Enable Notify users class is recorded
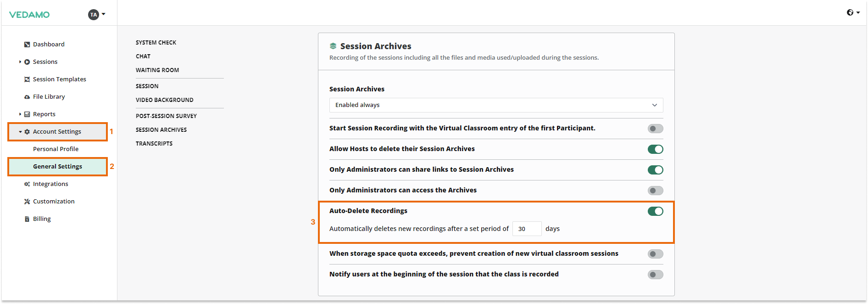The height and width of the screenshot is (304, 868). [655, 275]
